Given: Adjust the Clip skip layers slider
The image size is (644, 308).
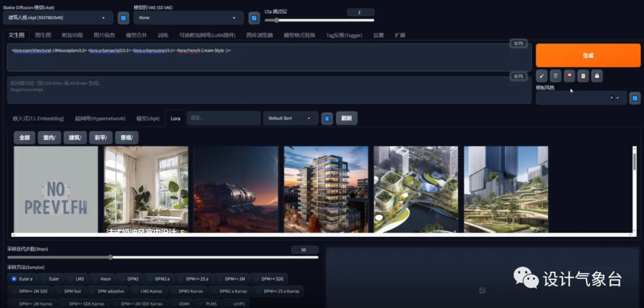Looking at the screenshot, I should point(320,20).
